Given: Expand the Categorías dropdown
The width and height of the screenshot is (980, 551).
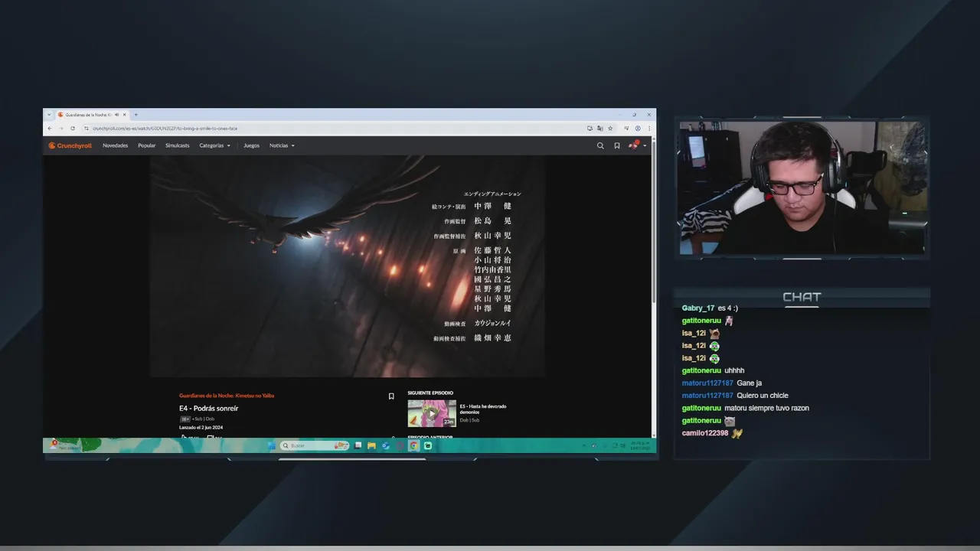Looking at the screenshot, I should [x=214, y=145].
